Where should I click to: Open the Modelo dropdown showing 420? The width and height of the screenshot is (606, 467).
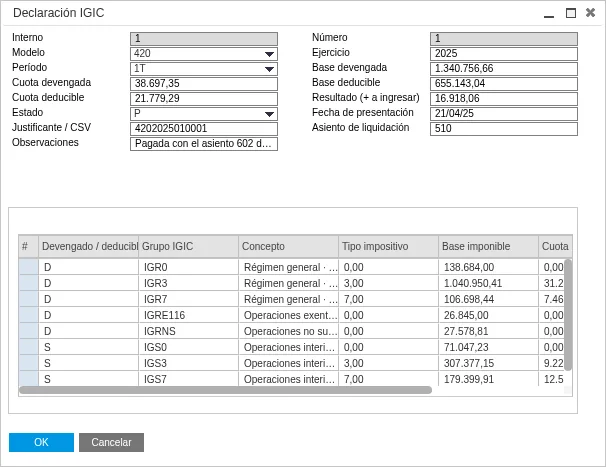tap(204, 54)
